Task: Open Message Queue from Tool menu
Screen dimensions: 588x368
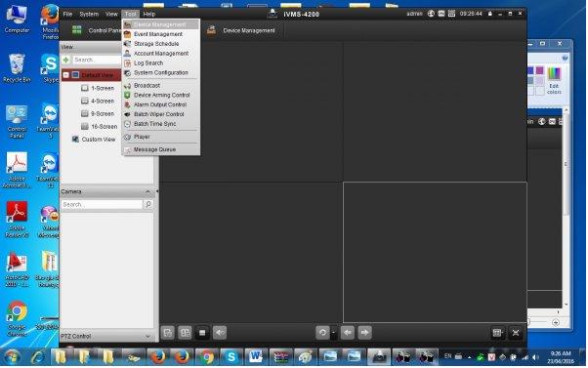Action: [160, 149]
